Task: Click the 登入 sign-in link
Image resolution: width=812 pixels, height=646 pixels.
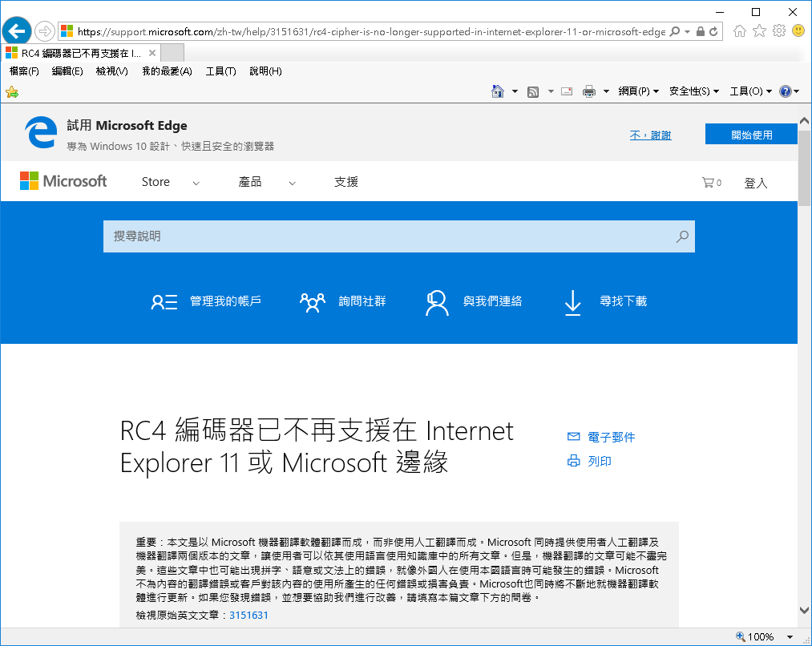Action: coord(756,183)
